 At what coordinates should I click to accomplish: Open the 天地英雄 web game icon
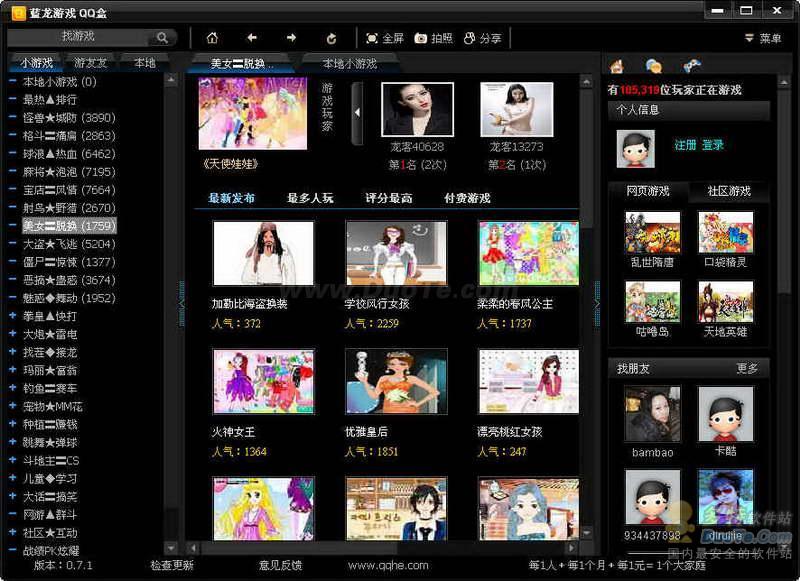[x=726, y=302]
